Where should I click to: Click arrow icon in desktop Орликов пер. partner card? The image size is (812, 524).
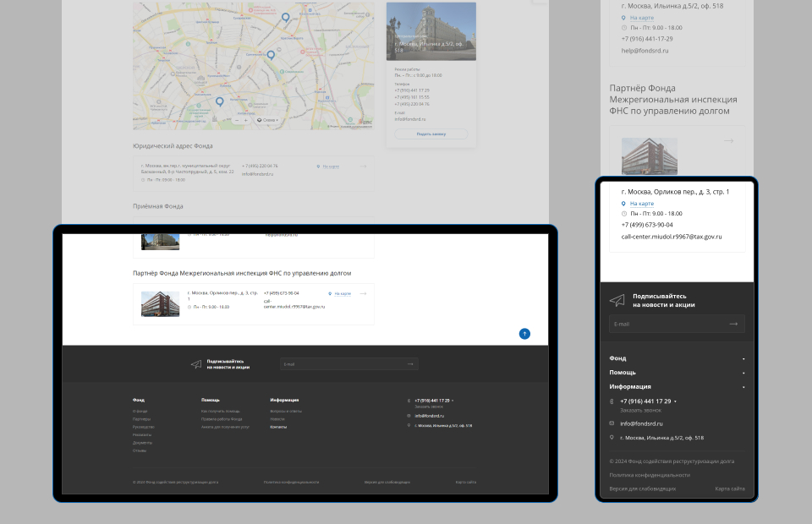(x=363, y=294)
